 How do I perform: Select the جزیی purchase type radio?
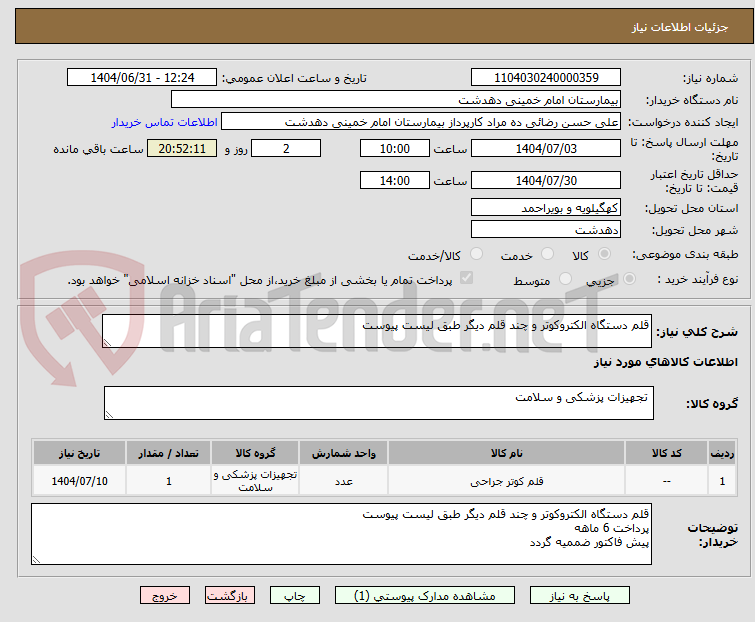pyautogui.click(x=629, y=278)
